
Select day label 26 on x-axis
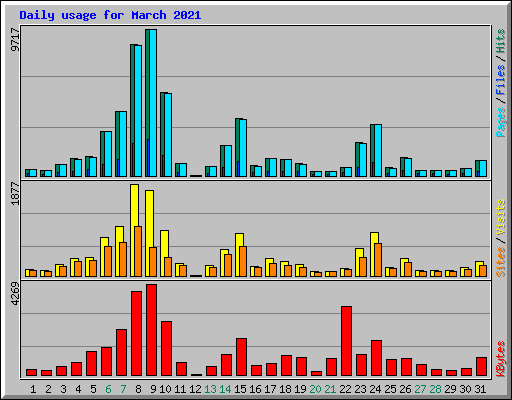pyautogui.click(x=405, y=389)
